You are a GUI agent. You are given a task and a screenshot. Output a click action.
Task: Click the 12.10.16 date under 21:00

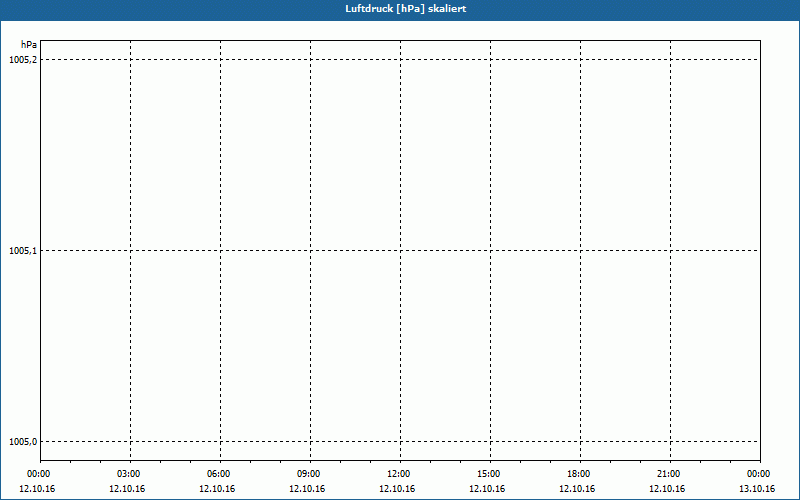pos(667,489)
